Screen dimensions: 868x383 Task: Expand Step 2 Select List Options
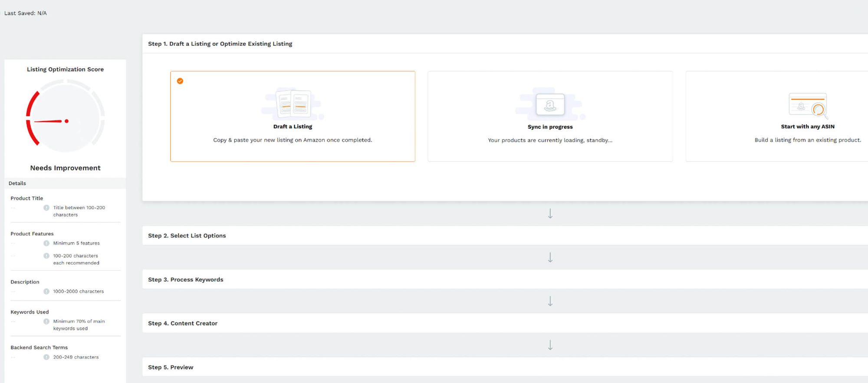pos(187,236)
